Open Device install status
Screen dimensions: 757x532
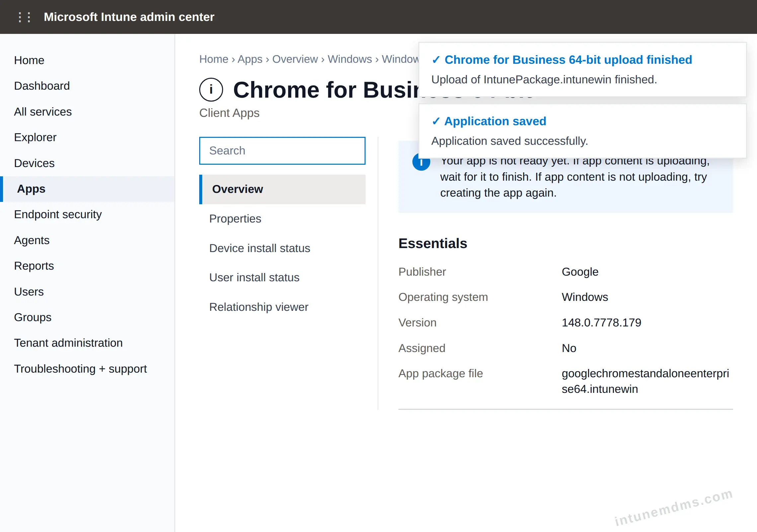tap(282, 248)
